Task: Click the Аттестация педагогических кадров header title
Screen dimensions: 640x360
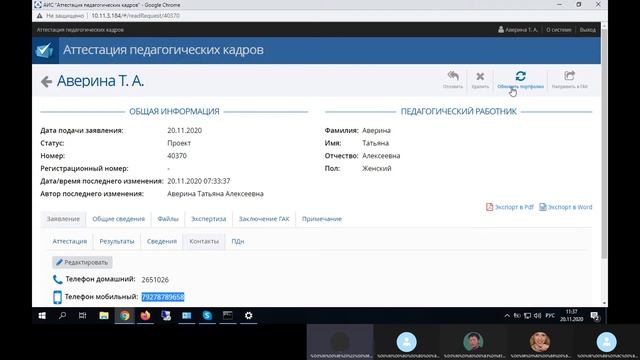Action: (163, 50)
